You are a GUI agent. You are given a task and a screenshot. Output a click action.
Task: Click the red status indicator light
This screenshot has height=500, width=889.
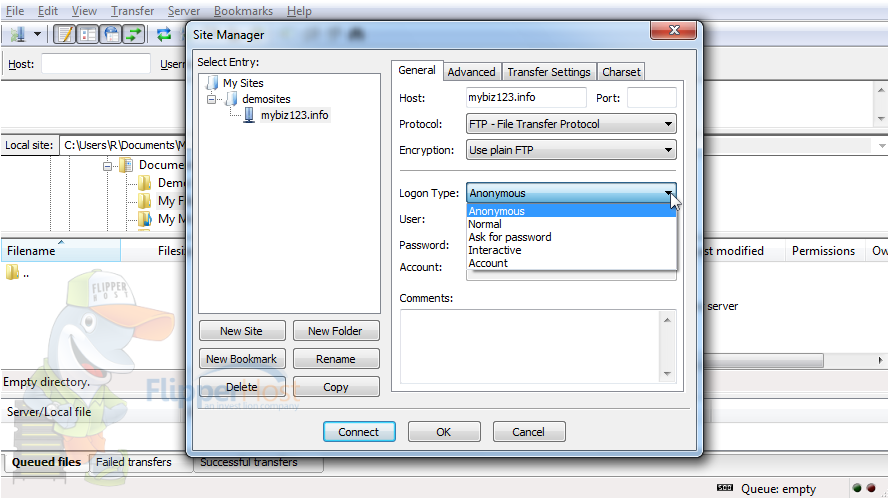coord(871,488)
